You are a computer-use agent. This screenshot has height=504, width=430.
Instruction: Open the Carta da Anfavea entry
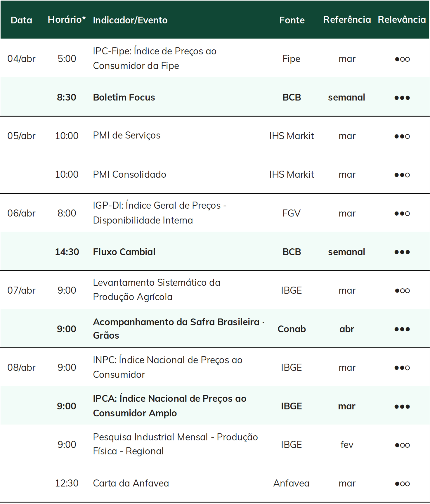(131, 483)
